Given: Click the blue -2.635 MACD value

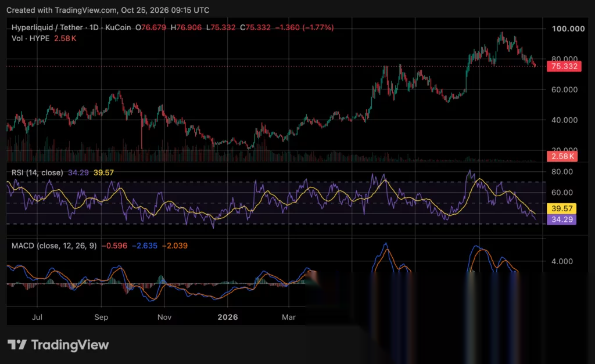Looking at the screenshot, I should [145, 246].
